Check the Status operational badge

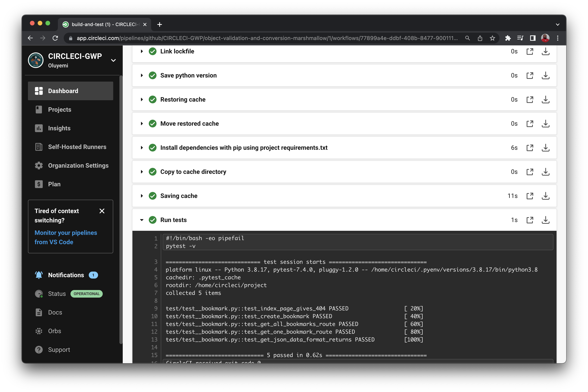pos(86,294)
